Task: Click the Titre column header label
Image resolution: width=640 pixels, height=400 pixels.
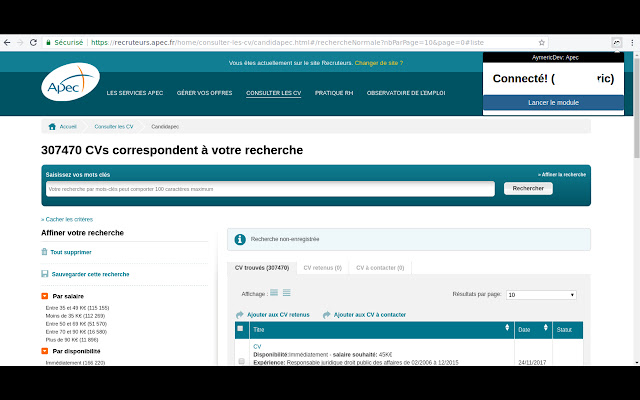Action: tap(258, 330)
